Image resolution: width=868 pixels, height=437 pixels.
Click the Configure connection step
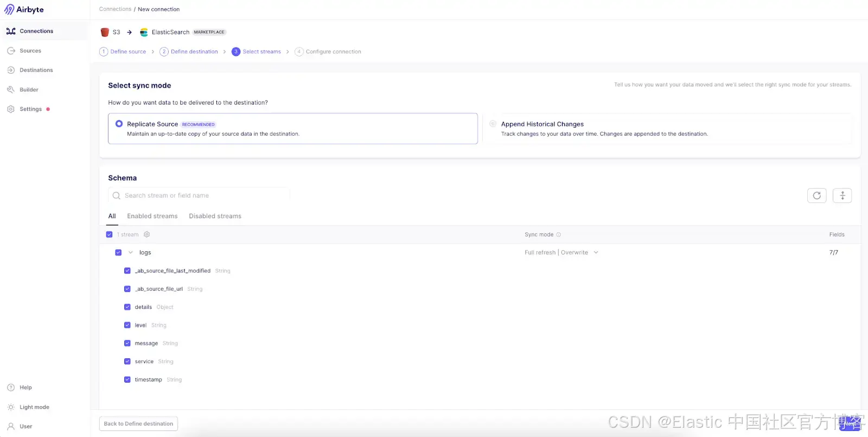[x=333, y=52]
